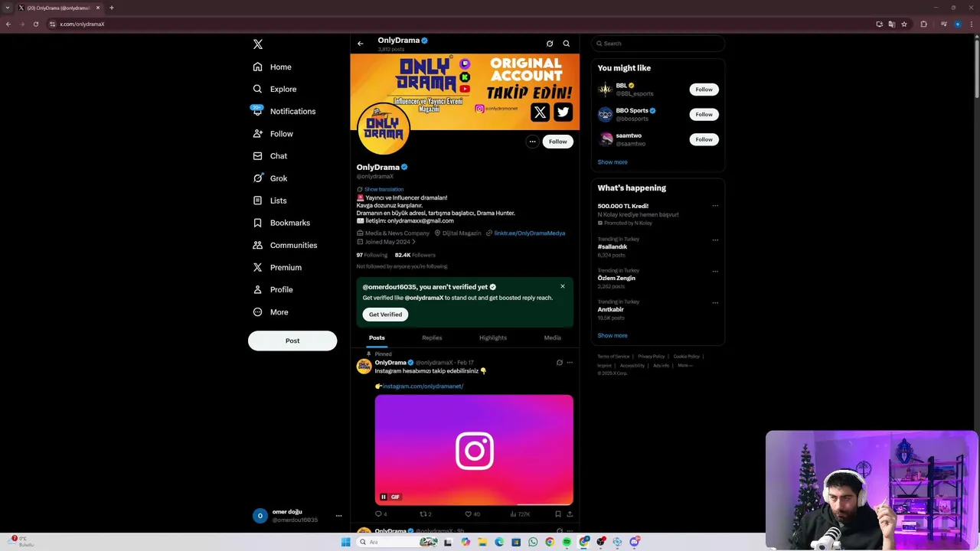
Task: Click the Bookmarks icon in sidebar
Action: (258, 223)
